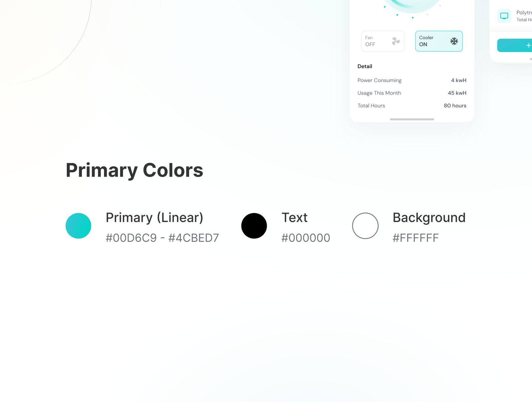Click the snowflake icon in Cooler card
The image size is (532, 402).
click(x=454, y=41)
